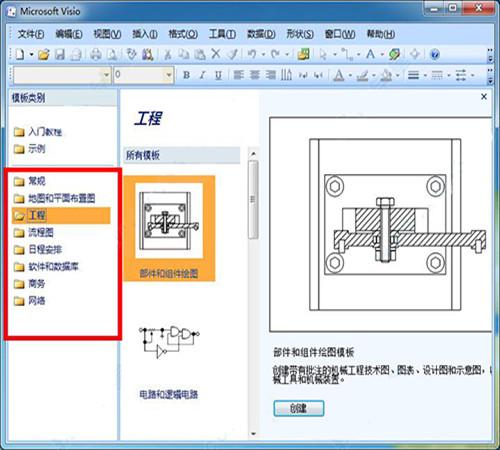Select the 部件和组件绘图 template thumbnail
Viewport: 500px width, 450px height.
point(169,228)
